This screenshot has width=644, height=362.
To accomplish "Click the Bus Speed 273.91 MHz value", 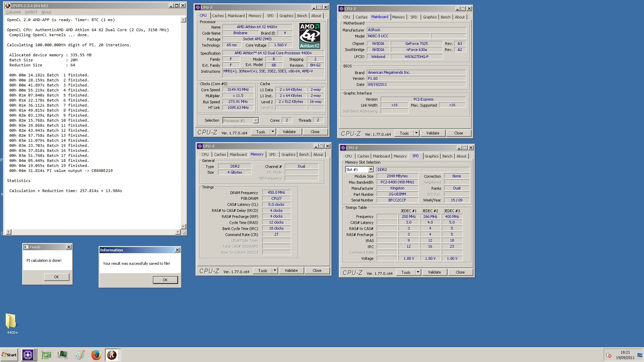I will [238, 102].
